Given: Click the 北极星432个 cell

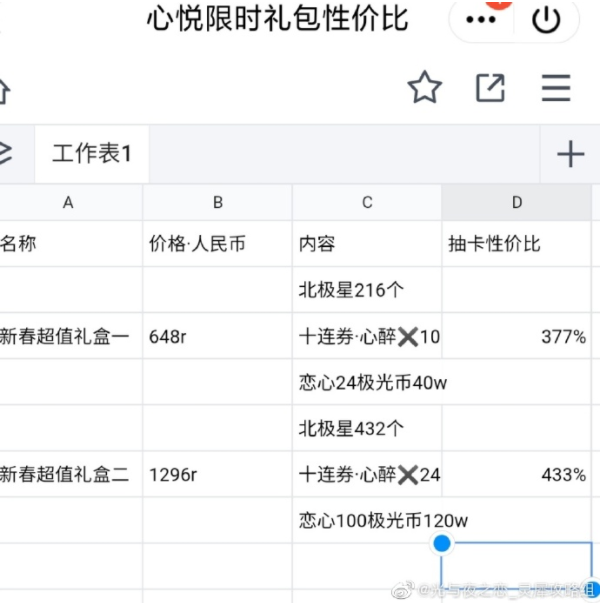Looking at the screenshot, I should (x=367, y=428).
